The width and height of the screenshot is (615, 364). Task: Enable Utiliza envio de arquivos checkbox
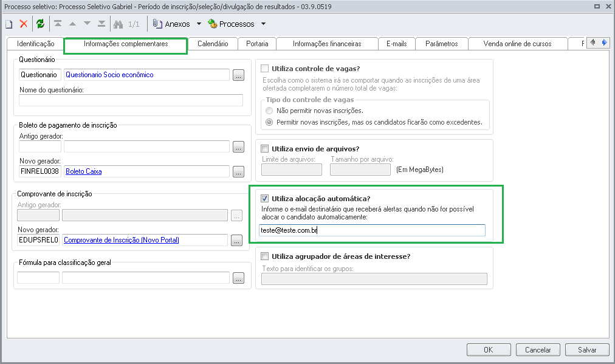[x=265, y=149]
